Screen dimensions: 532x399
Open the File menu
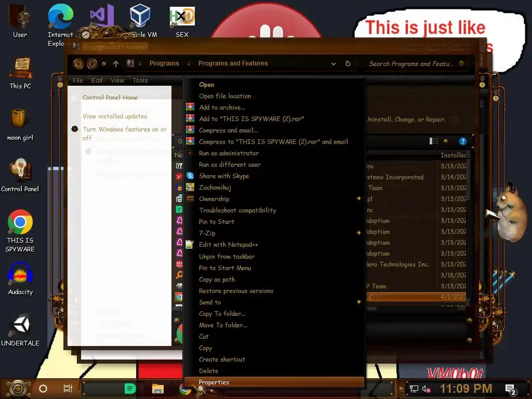coord(78,81)
